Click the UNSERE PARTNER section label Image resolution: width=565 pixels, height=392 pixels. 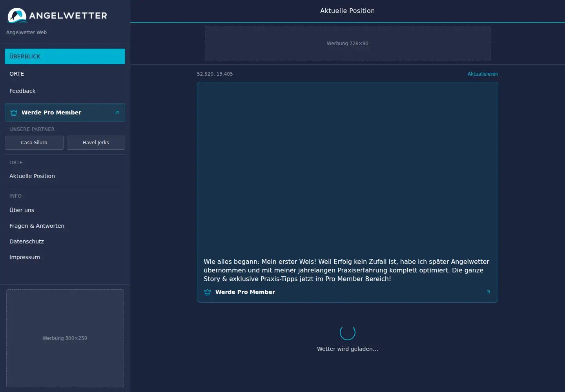[x=32, y=129]
